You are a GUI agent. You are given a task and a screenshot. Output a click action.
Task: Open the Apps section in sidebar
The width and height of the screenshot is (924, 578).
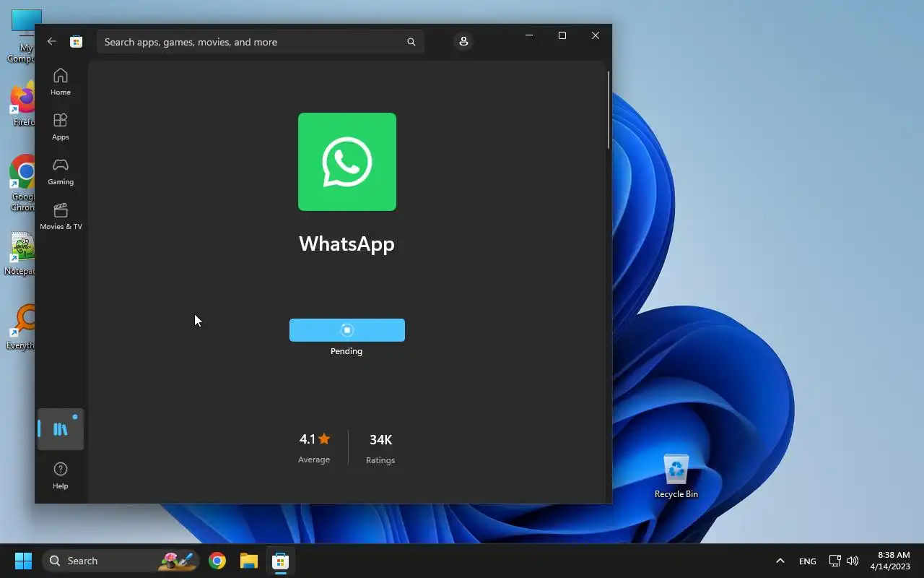(61, 126)
